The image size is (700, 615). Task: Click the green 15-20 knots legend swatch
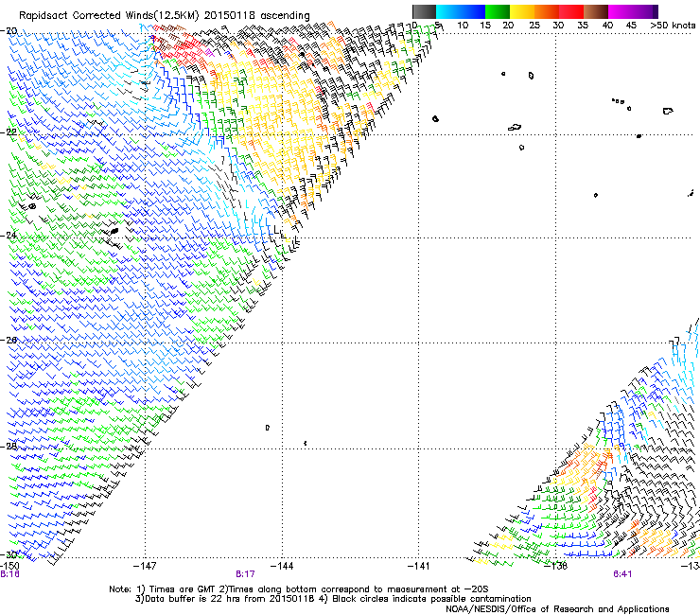pos(498,11)
